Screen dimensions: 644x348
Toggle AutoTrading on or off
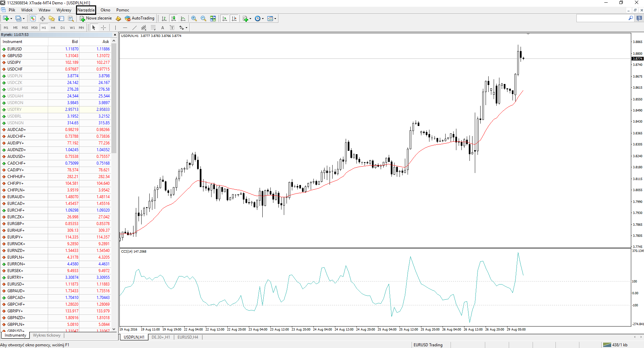[140, 18]
